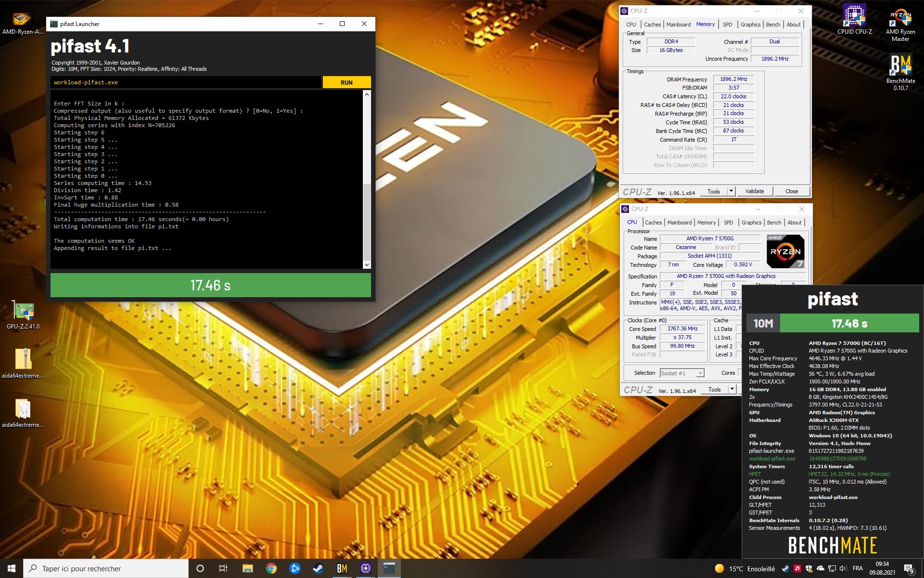
Task: Click the green 17.46 s result bar
Action: (x=210, y=285)
